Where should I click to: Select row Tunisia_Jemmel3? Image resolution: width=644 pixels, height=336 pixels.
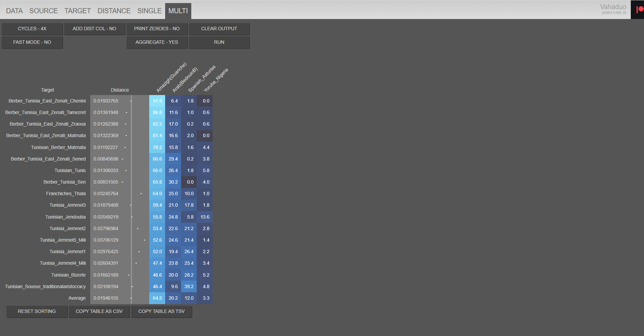(68, 205)
